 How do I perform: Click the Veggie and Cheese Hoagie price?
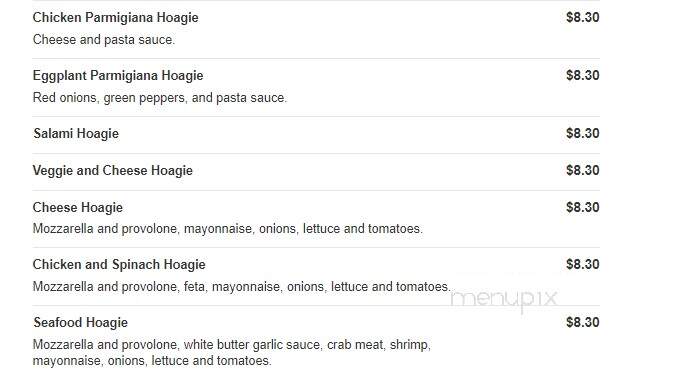583,170
